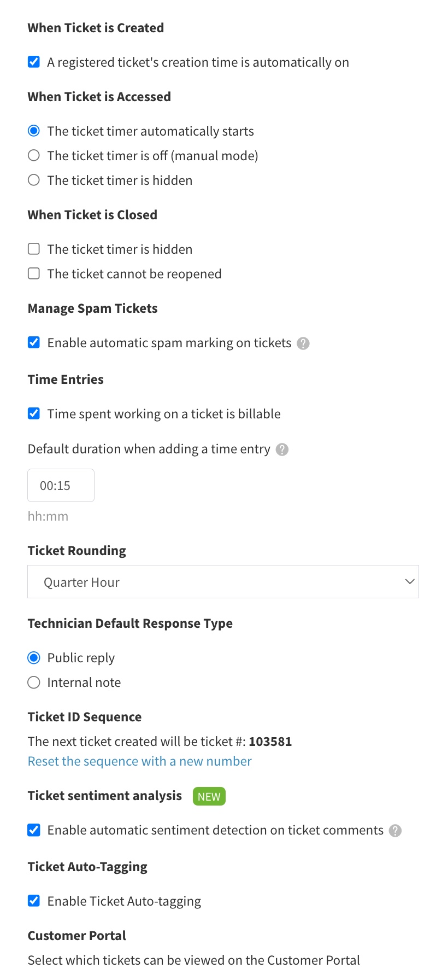
Task: Click help icon beside default duration label
Action: 282,450
